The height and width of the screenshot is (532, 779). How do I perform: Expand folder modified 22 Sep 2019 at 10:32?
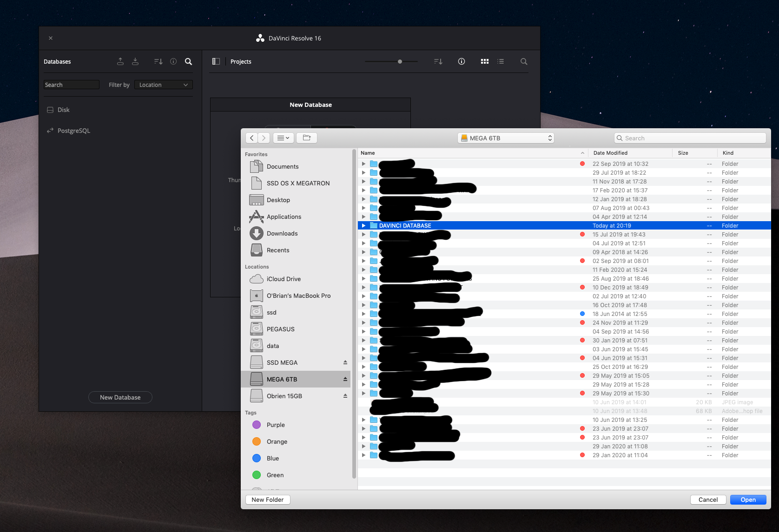coord(363,164)
